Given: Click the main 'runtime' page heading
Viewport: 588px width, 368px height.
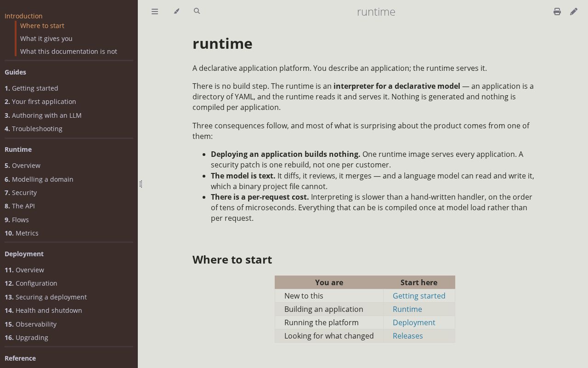Looking at the screenshot, I should [x=222, y=44].
